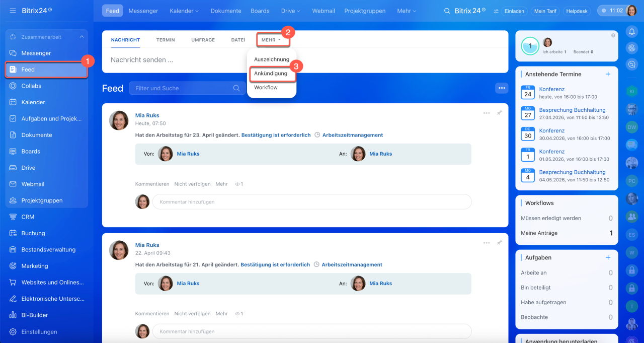This screenshot has height=343, width=644.
Task: Open CRM from the left sidebar
Action: [x=28, y=217]
